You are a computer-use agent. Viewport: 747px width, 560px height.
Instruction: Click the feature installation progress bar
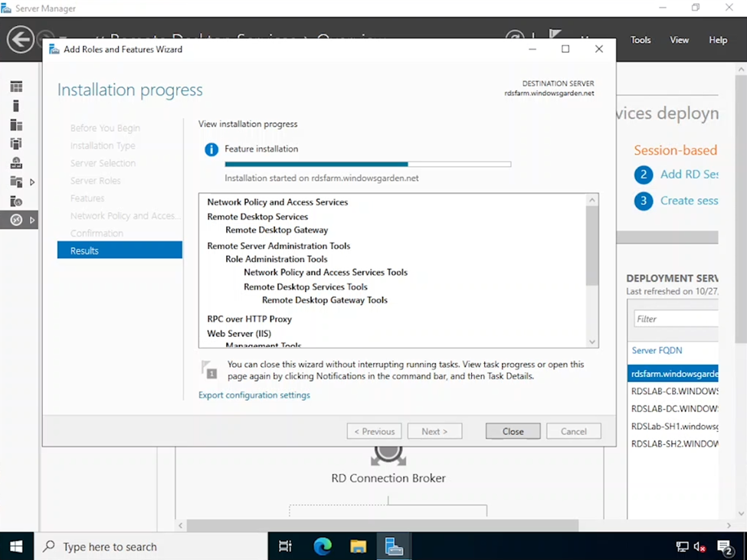tap(366, 163)
